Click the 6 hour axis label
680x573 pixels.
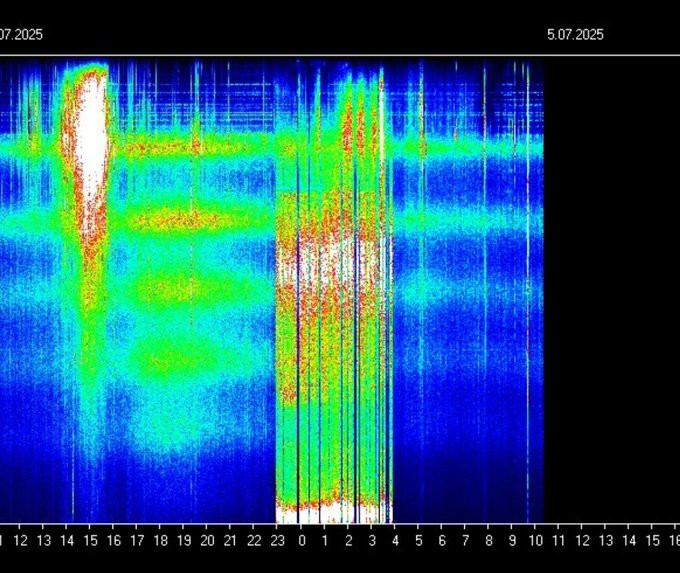442,541
